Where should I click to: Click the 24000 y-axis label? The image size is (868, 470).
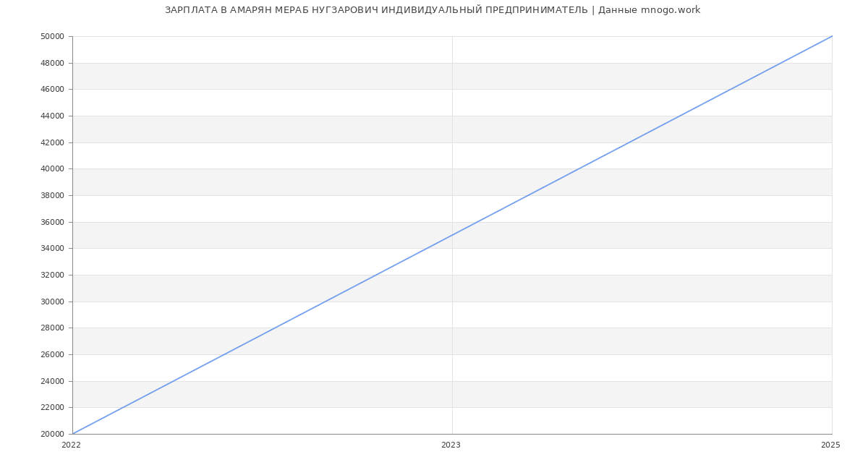click(x=53, y=382)
